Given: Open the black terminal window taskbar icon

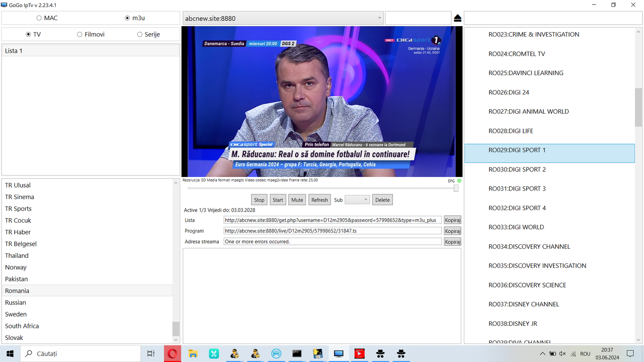Looking at the screenshot, I should [297, 353].
